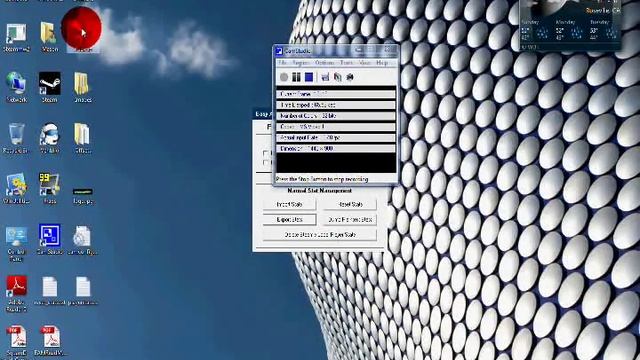
Task: Click the background window's title bar
Action: (x=262, y=114)
